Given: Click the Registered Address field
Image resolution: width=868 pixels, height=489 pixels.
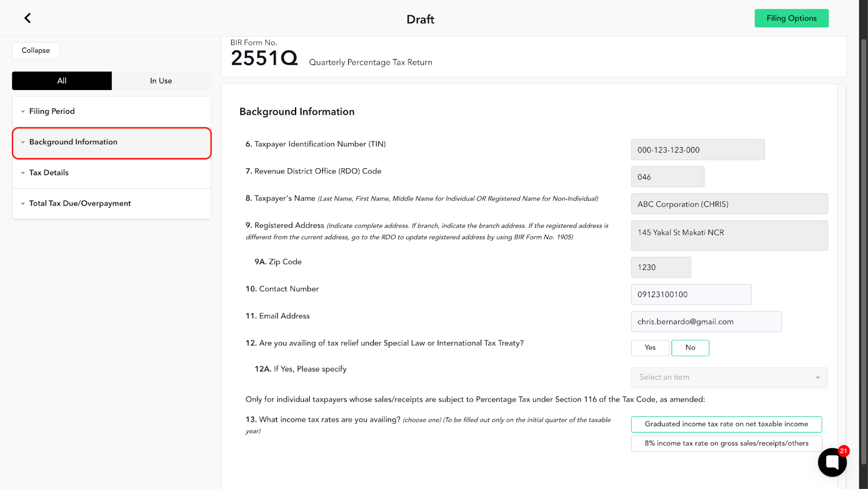Looking at the screenshot, I should 729,235.
